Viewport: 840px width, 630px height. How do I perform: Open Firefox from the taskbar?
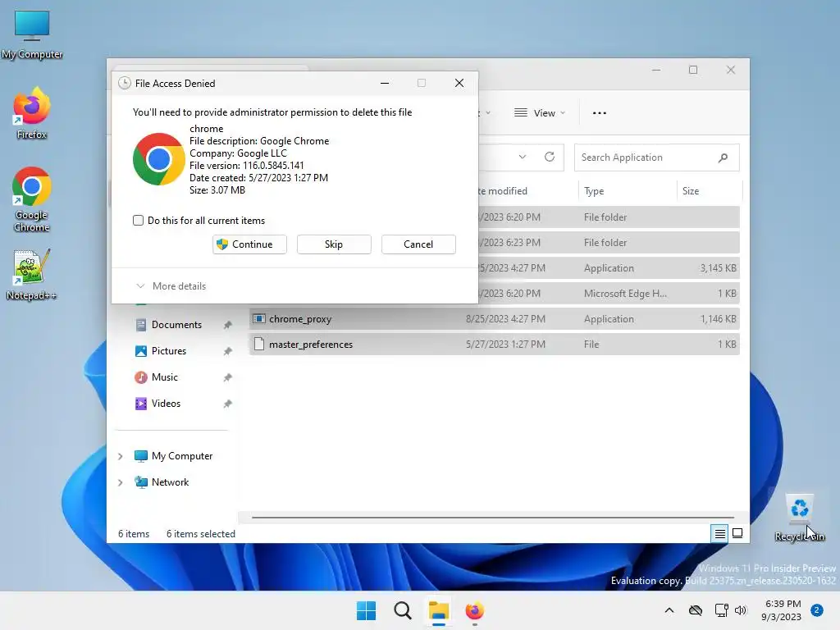click(x=475, y=610)
